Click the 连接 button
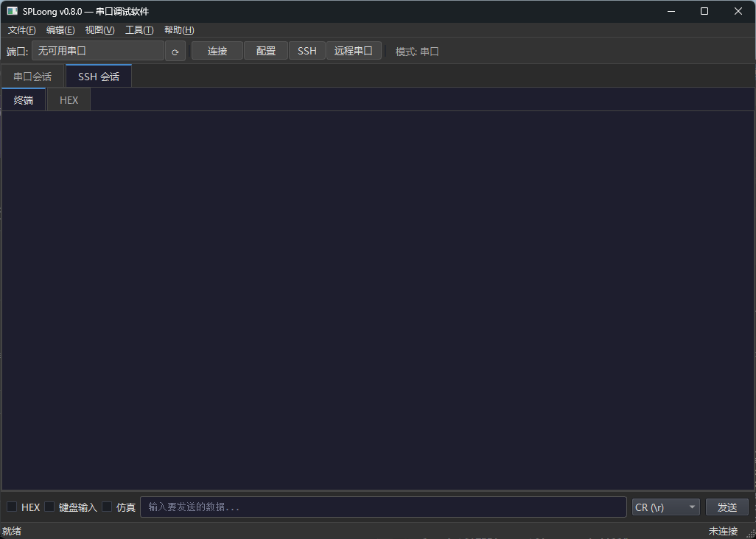 point(217,51)
